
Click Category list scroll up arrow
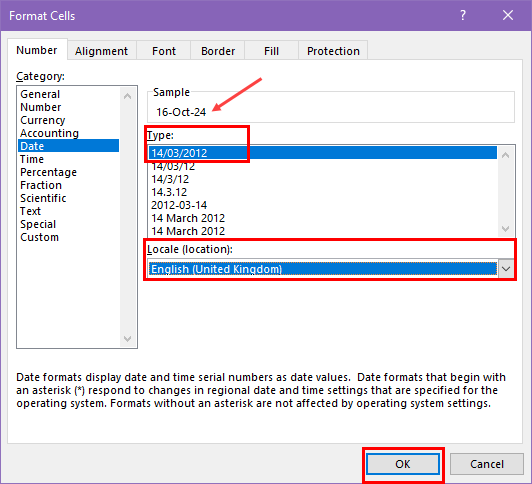(x=128, y=96)
